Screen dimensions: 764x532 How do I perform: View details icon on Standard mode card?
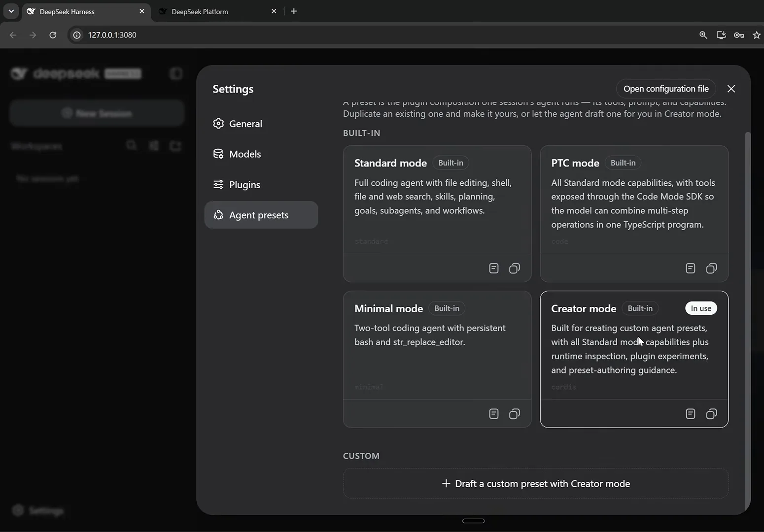494,268
